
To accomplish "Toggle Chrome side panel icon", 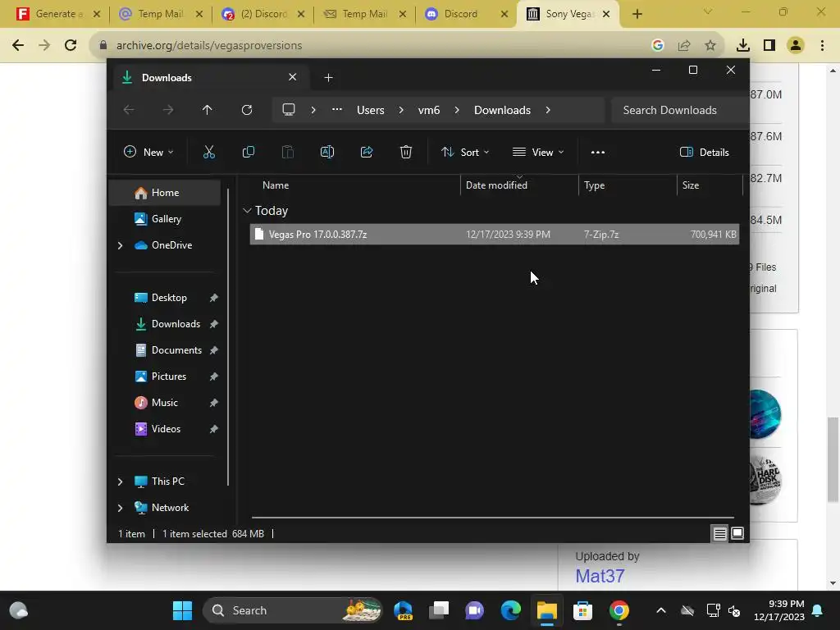I will click(x=769, y=46).
